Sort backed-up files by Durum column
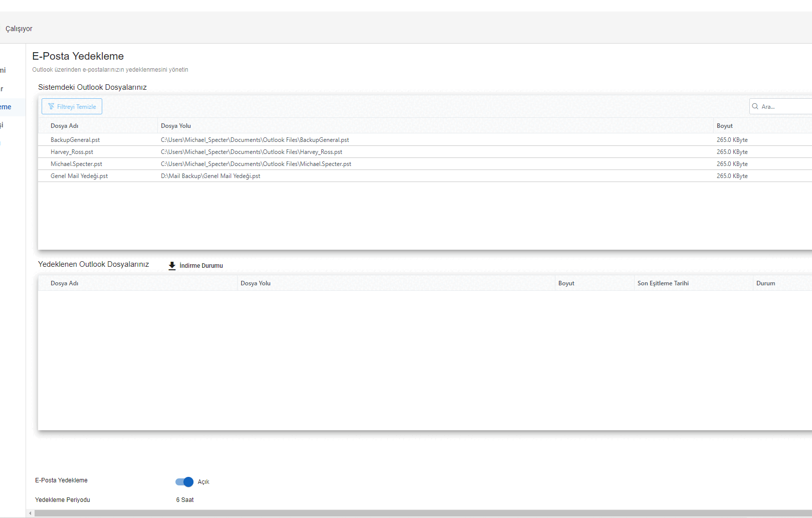This screenshot has height=518, width=812. tap(765, 283)
